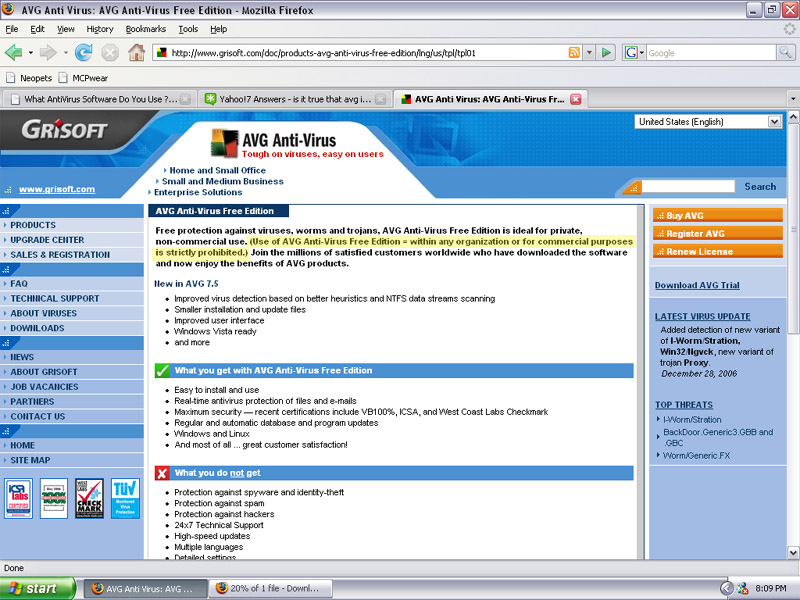Click the search magnifier icon
Image resolution: width=800 pixels, height=600 pixels.
click(785, 52)
